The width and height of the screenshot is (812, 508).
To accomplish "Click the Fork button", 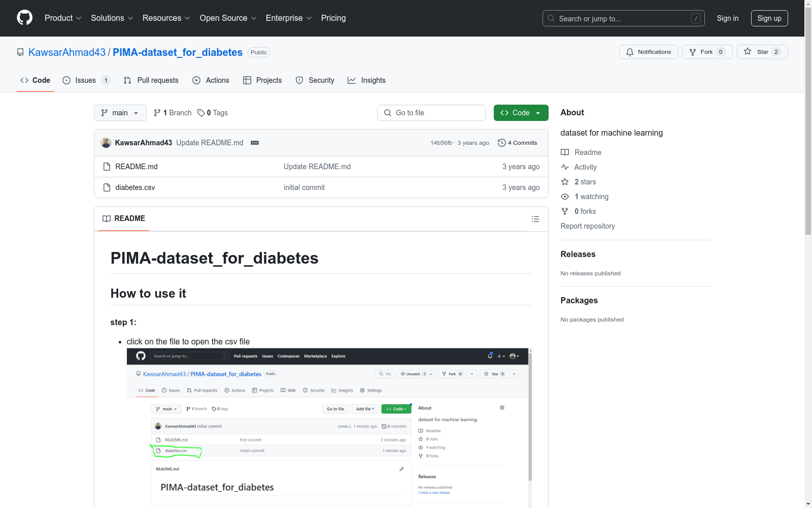I will pyautogui.click(x=707, y=52).
